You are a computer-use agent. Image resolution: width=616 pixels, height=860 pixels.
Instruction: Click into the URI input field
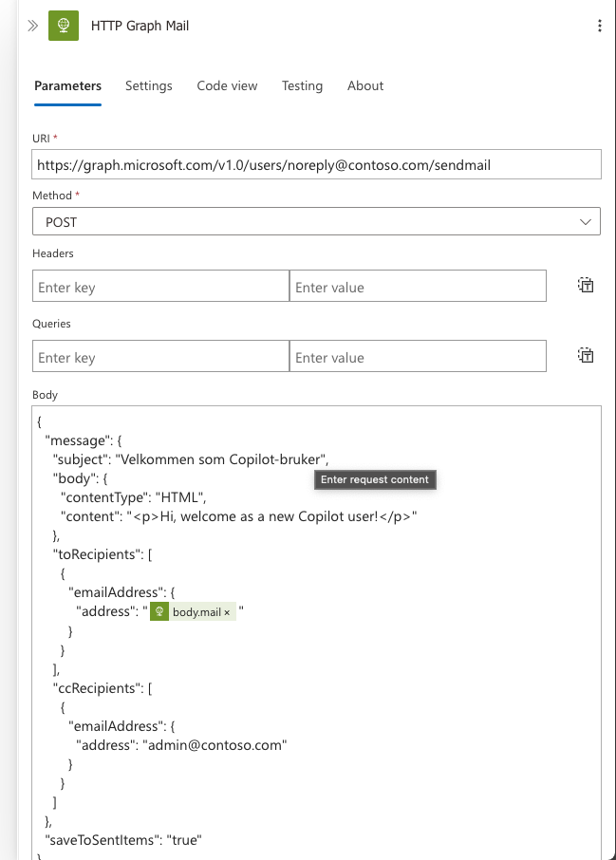[316, 164]
